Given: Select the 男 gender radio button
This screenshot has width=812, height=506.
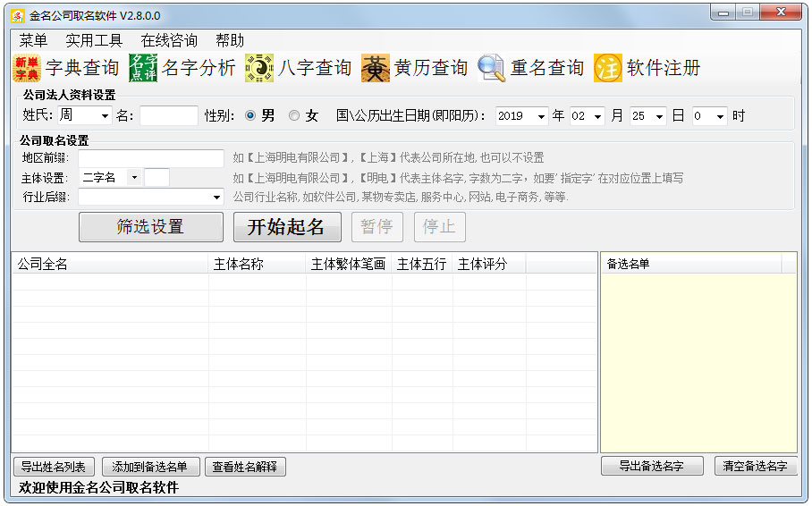Looking at the screenshot, I should point(250,115).
